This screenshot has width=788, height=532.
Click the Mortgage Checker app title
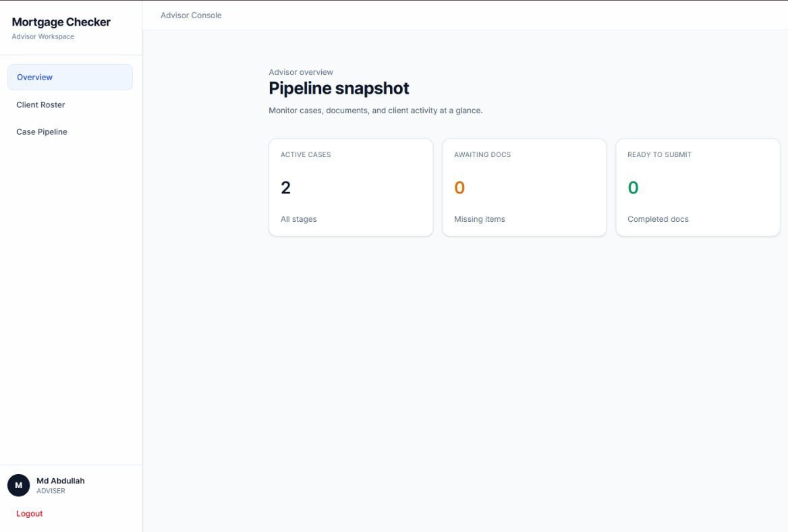point(61,22)
